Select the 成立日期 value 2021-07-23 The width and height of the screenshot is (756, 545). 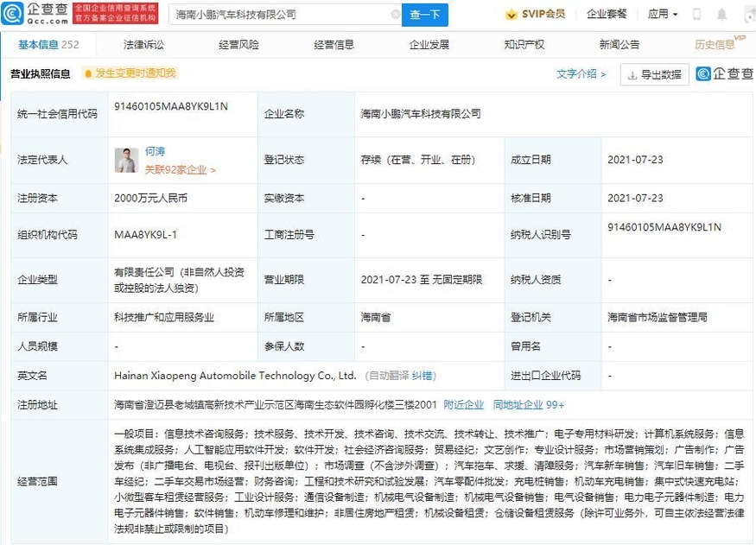pos(635,160)
